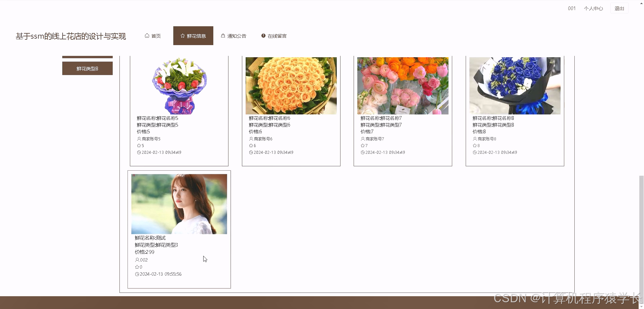Viewport: 644px width, 309px height.
Task: Click the clock icon on 鲜花名称8 card
Action: [474, 152]
